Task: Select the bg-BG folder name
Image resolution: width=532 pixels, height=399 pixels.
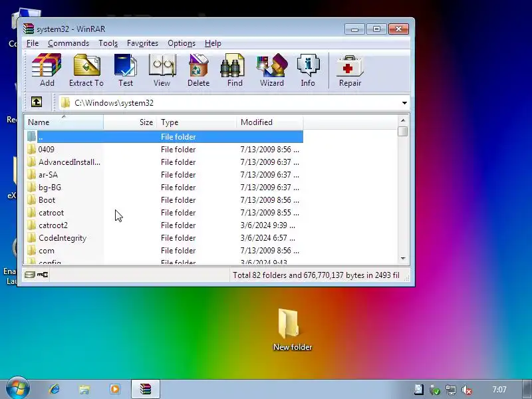Action: point(50,188)
